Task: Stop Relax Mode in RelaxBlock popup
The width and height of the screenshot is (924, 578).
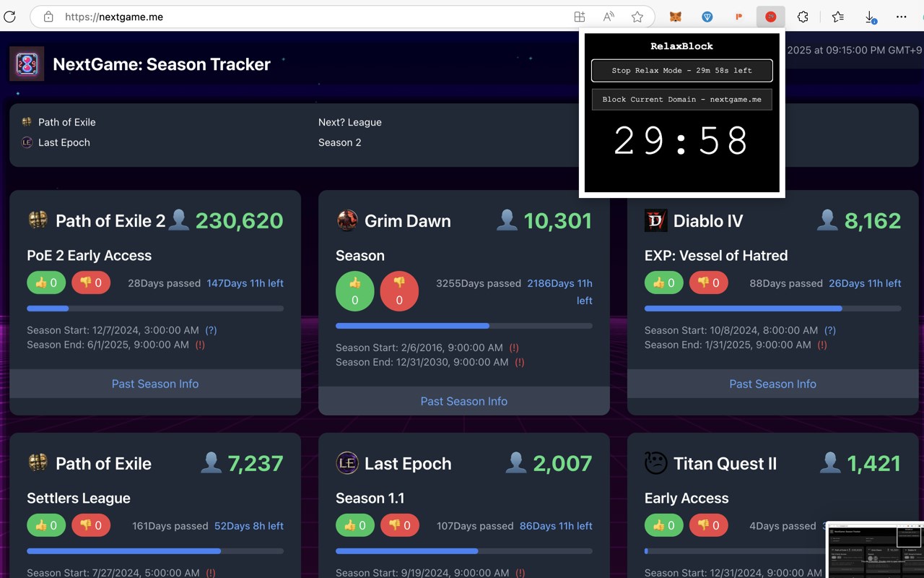Action: click(682, 71)
